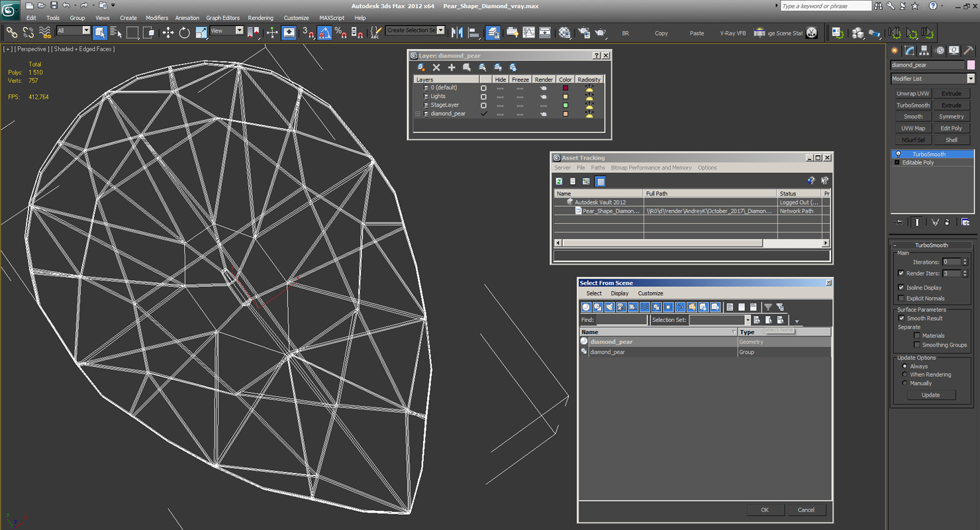The image size is (980, 530).
Task: Open the Modifiers menu
Action: tap(157, 18)
